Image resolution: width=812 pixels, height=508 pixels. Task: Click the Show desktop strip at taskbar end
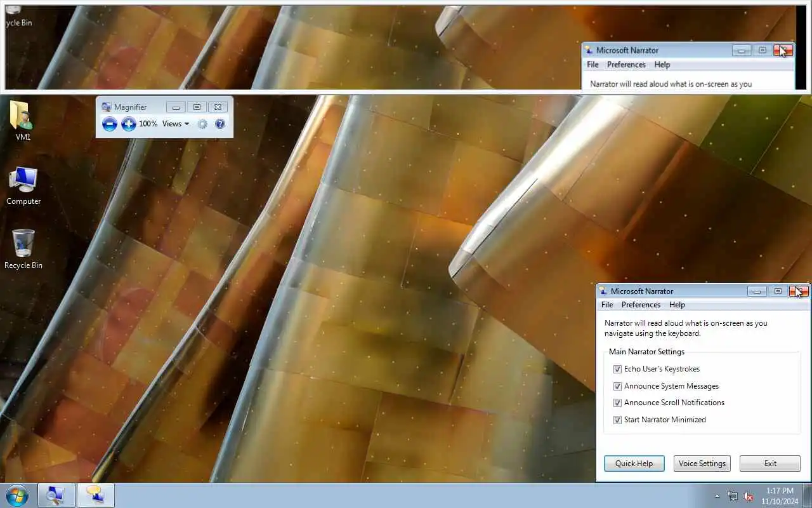point(808,496)
